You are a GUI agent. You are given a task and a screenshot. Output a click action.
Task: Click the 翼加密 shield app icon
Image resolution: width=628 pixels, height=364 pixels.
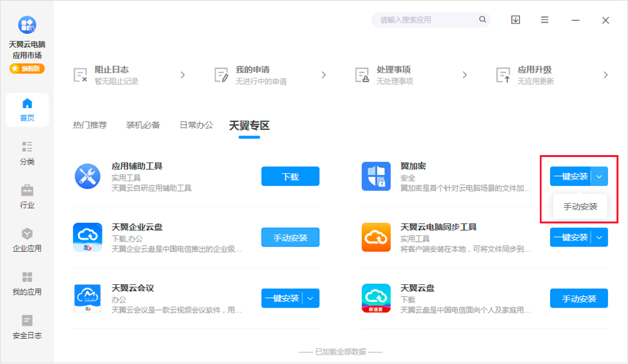click(x=376, y=176)
